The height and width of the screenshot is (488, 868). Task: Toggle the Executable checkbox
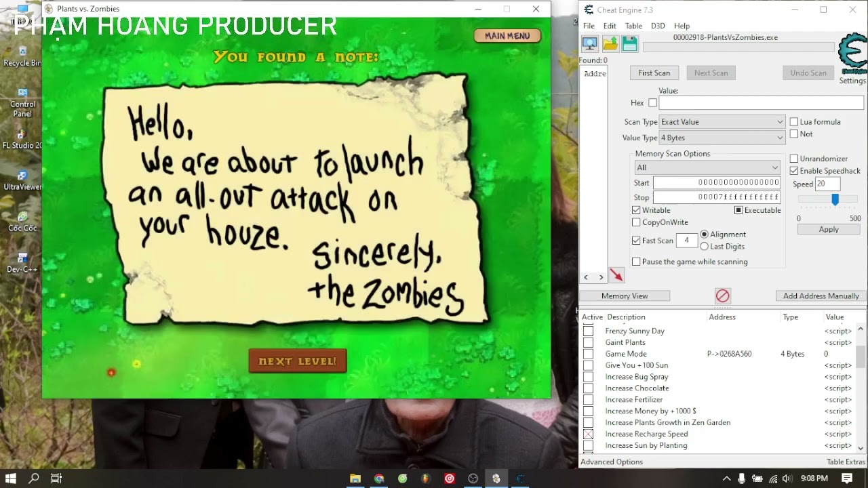738,210
